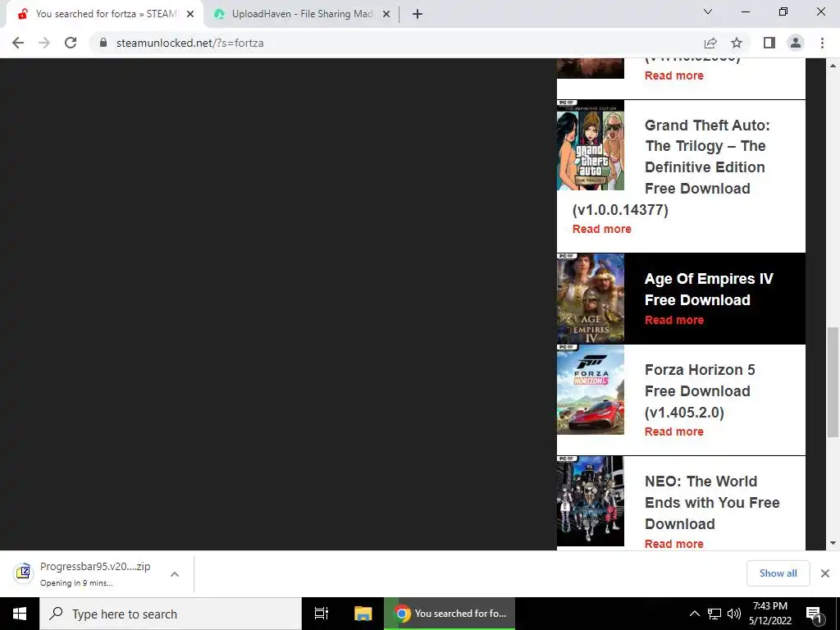
Task: Select the 'You searched for fortza' tab
Action: click(106, 15)
